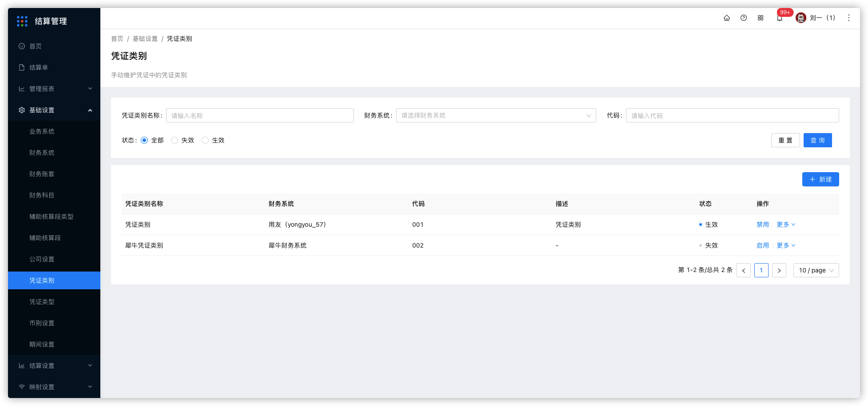Click cell 用友（yongyou_57）
Screen dimensions: 868x406
297,225
